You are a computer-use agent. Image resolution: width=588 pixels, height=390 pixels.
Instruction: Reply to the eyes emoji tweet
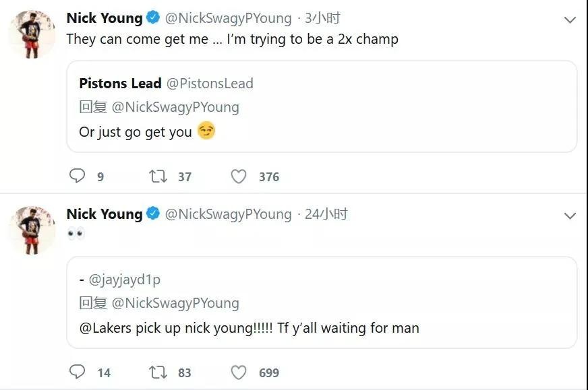tap(78, 372)
